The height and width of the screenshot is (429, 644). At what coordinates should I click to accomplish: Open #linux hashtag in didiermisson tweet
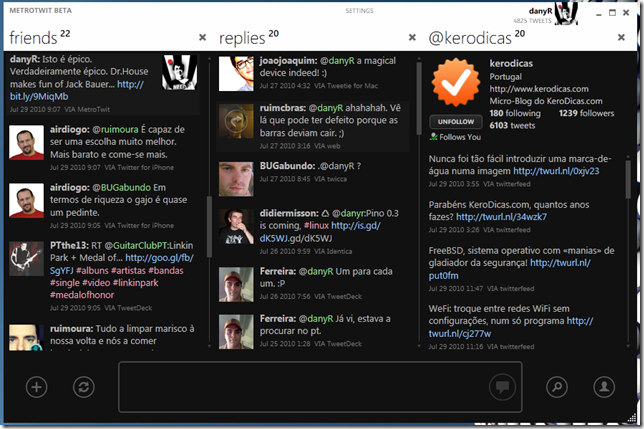[x=316, y=226]
